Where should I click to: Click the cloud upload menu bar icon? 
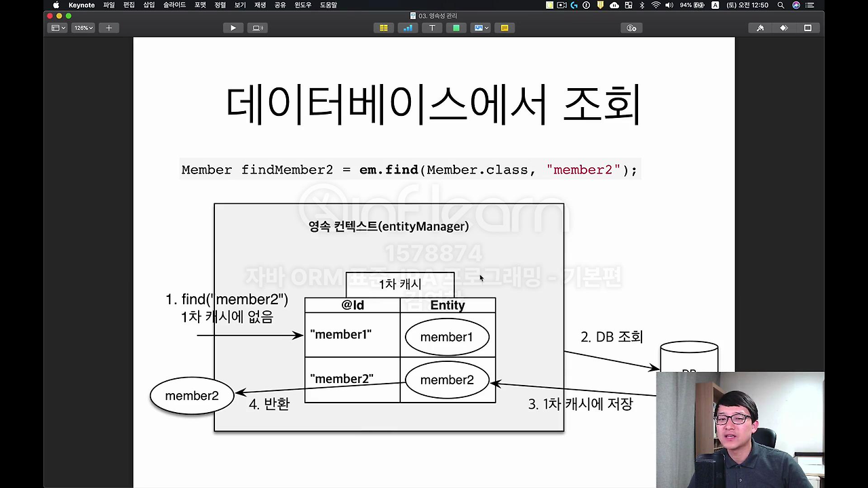coord(614,5)
